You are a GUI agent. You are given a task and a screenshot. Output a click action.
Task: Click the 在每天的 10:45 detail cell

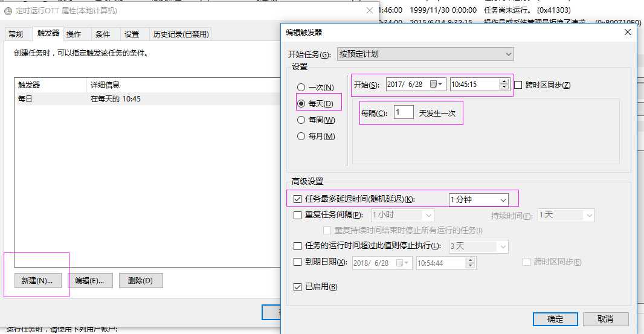tap(115, 99)
